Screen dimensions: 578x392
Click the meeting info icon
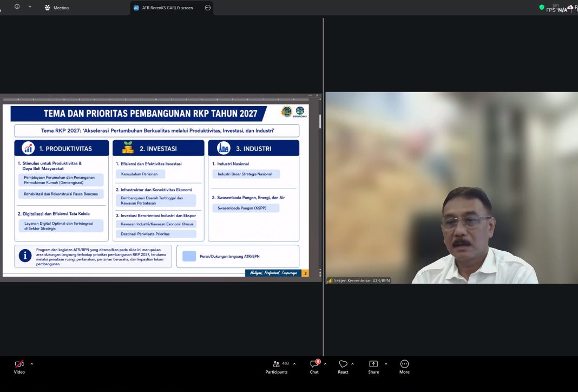(x=17, y=6)
